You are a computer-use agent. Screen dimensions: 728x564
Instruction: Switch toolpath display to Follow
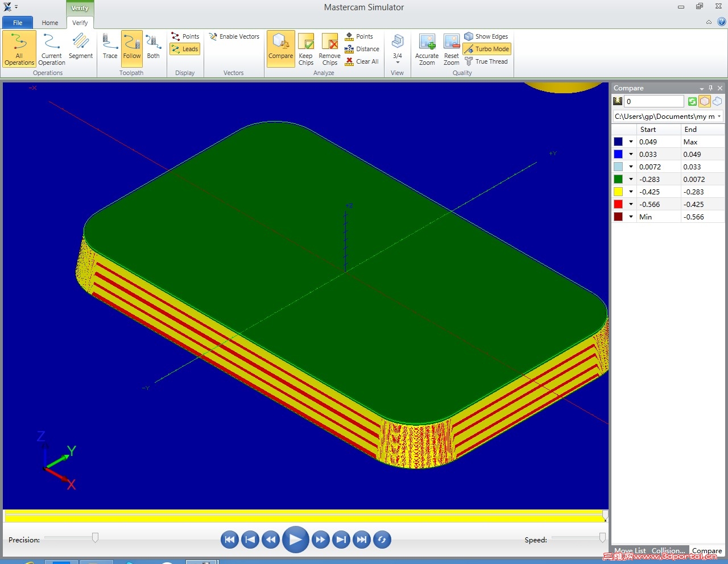coord(132,49)
